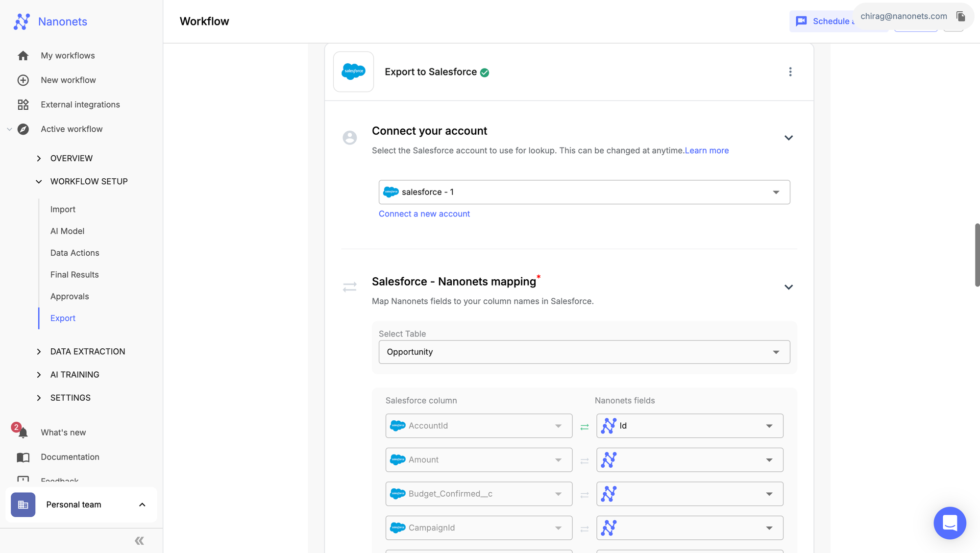Click the Learn more link

pos(707,151)
